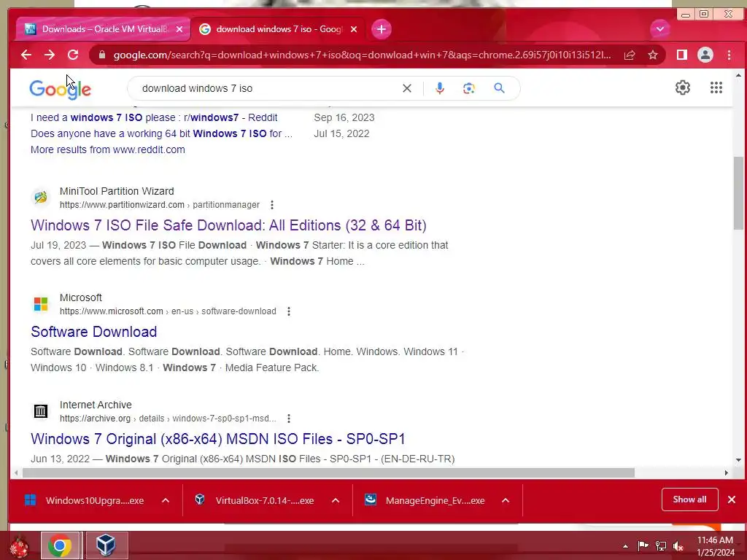The width and height of the screenshot is (747, 560).
Task: Click the archive.org details URL text
Action: (168, 419)
